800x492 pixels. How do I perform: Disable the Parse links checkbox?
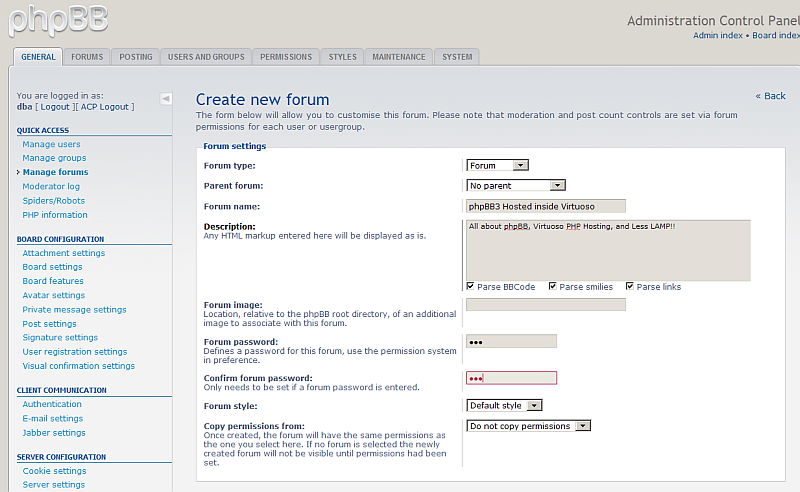(x=630, y=287)
